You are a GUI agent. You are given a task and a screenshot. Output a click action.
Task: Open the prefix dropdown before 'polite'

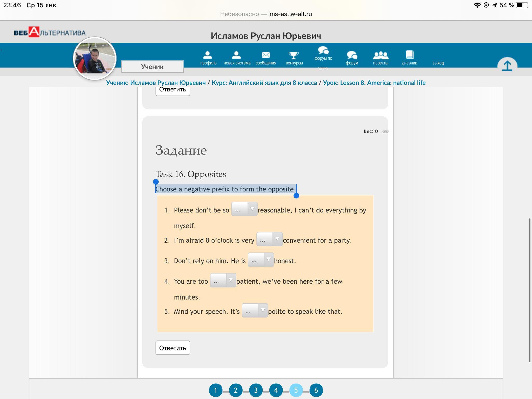(255, 310)
